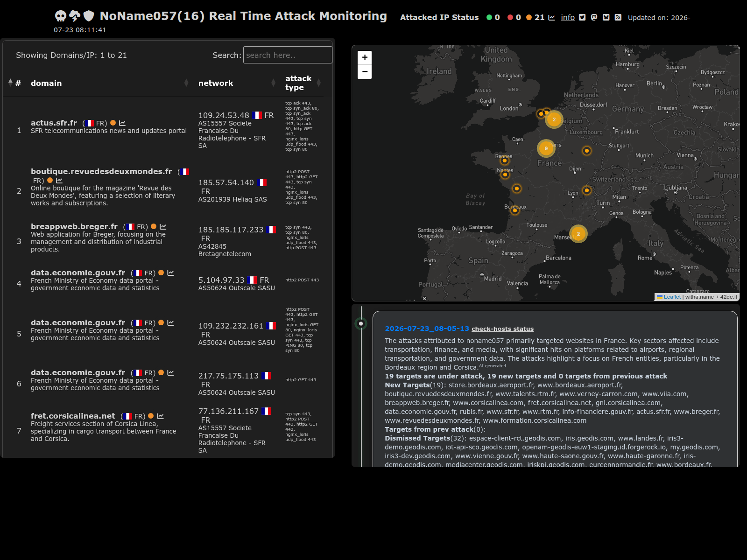
Task: Click the 'http2 POST 443' attack type cell
Action: [302, 280]
